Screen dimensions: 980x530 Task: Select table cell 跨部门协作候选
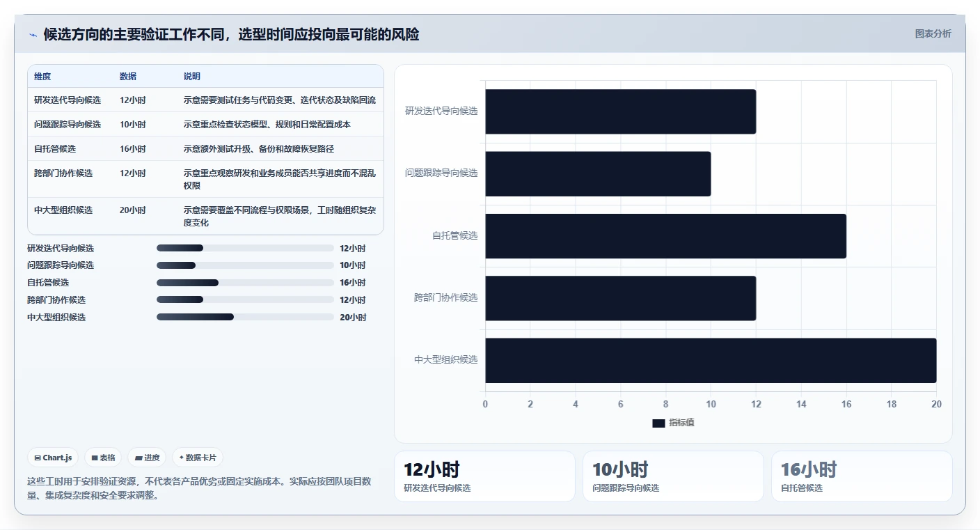(63, 173)
